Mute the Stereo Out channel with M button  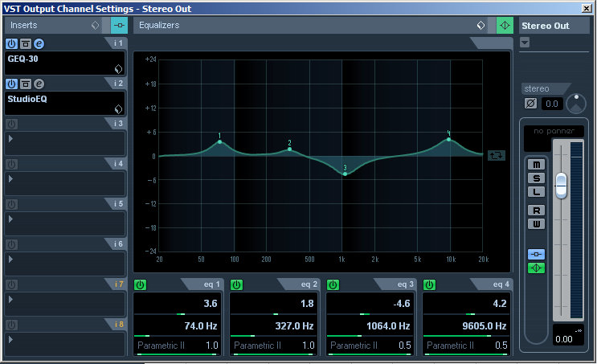click(536, 165)
